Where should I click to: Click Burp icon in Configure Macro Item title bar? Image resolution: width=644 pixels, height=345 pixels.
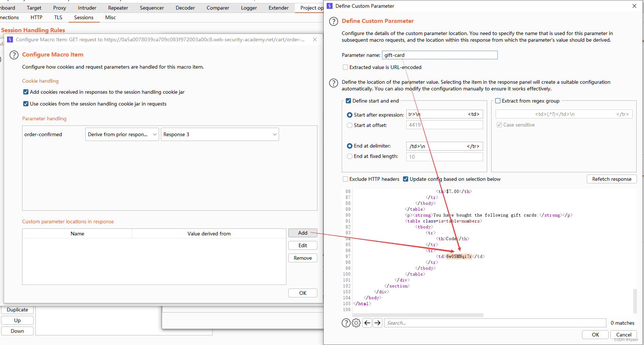pyautogui.click(x=10, y=39)
